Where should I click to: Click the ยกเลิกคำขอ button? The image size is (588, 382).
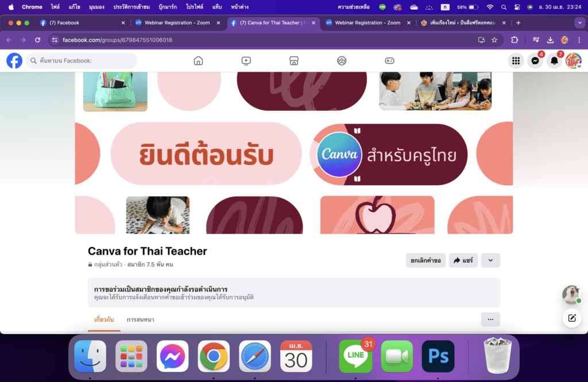(x=425, y=260)
